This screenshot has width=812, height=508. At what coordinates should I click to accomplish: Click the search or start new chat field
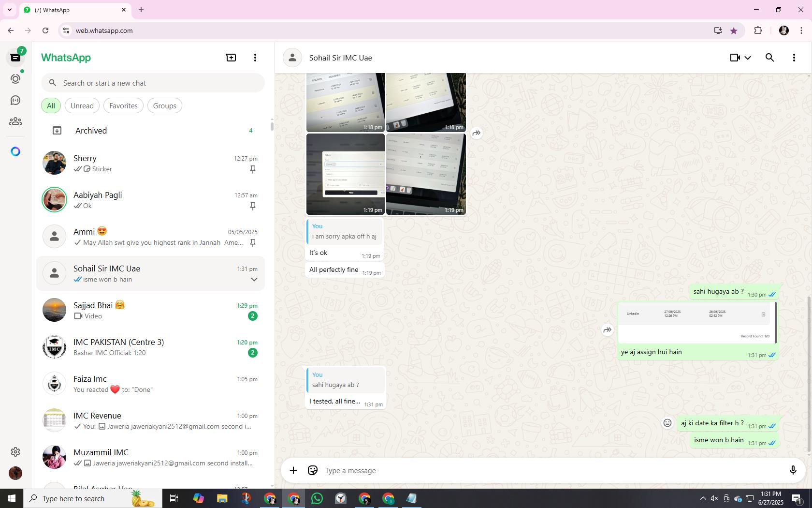coord(153,83)
